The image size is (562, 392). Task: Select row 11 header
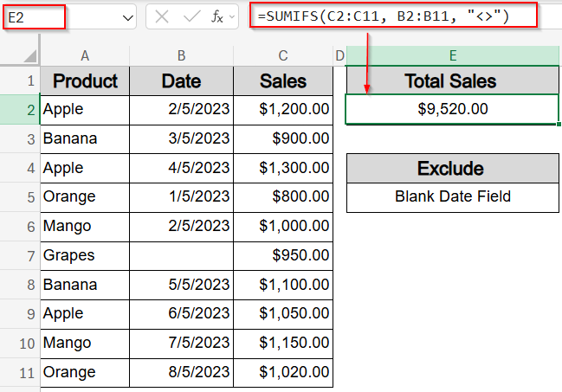point(20,373)
